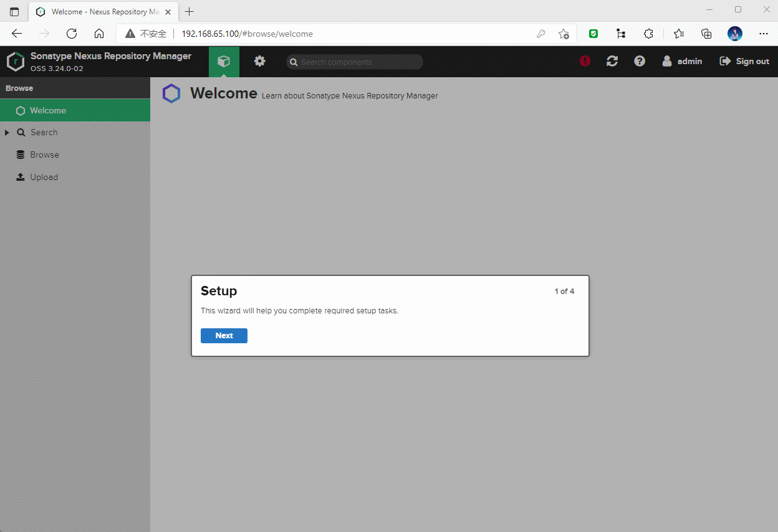This screenshot has width=778, height=532.
Task: Click the Browse sidebar header
Action: tap(75, 88)
